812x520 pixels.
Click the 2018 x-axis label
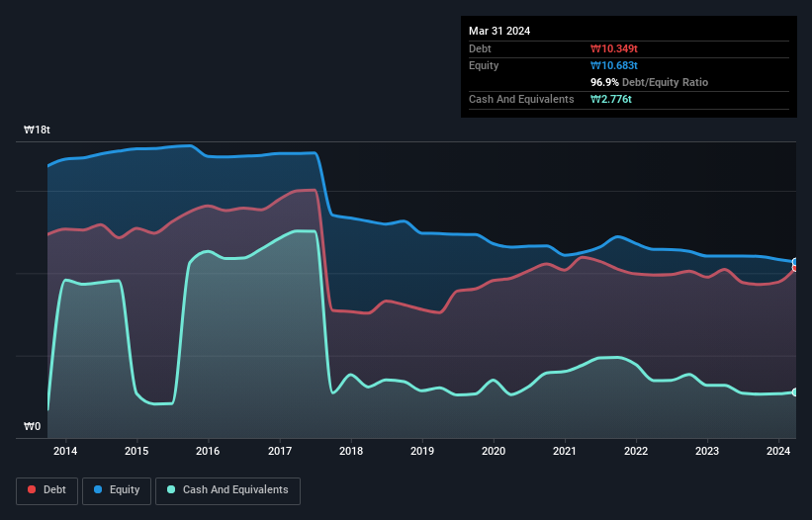[x=351, y=451]
